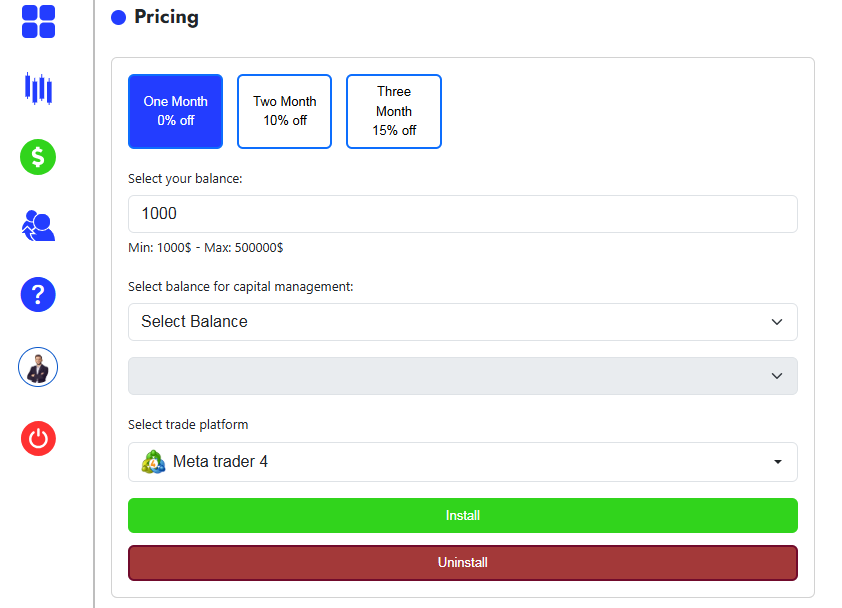Focus the balance input showing 1000
The height and width of the screenshot is (608, 842).
tap(462, 214)
